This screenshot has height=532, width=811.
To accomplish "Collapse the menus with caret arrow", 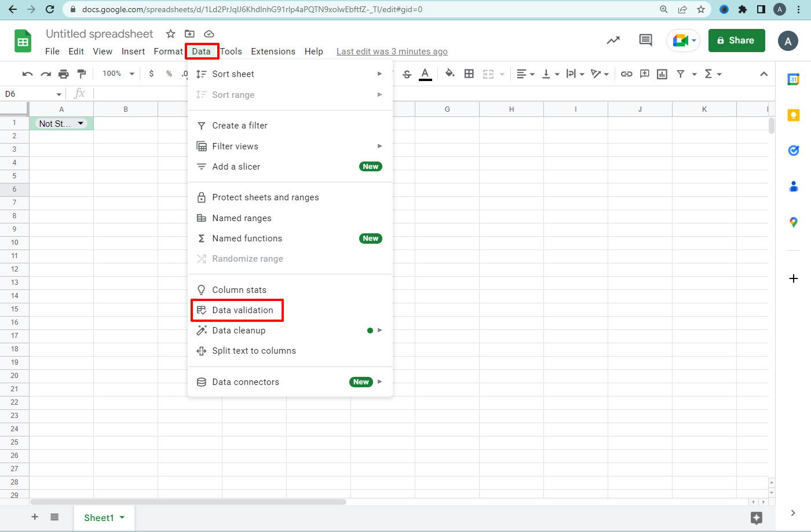I will pos(763,74).
